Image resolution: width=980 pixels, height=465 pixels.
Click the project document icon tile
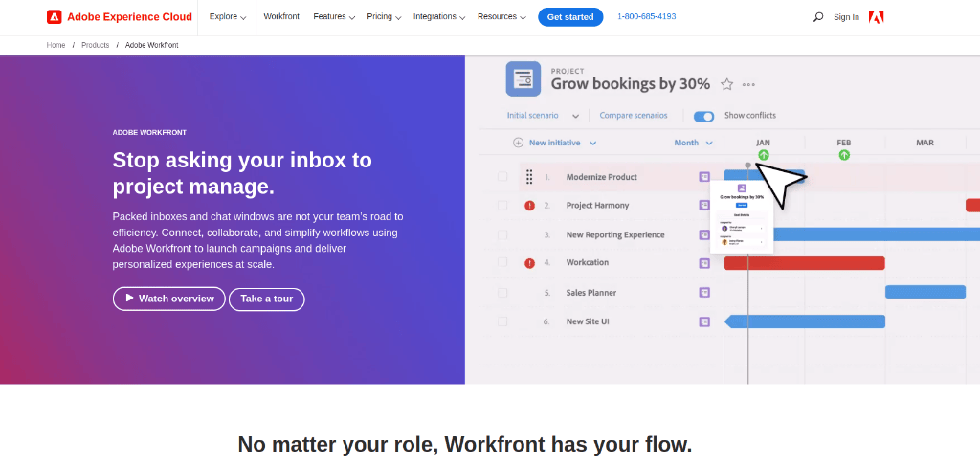click(x=523, y=78)
